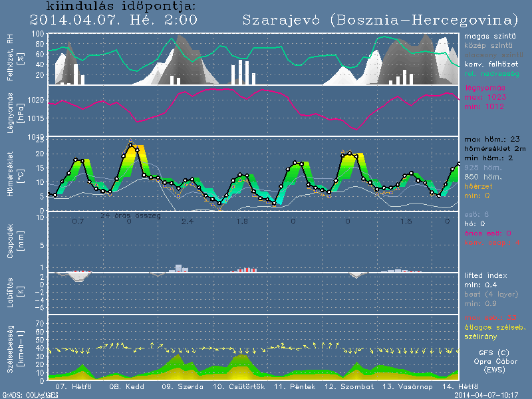This screenshot has height=399, width=532.
Task: Click the 'Felhőzet, RH [%]' axis label
Action: coord(15,59)
